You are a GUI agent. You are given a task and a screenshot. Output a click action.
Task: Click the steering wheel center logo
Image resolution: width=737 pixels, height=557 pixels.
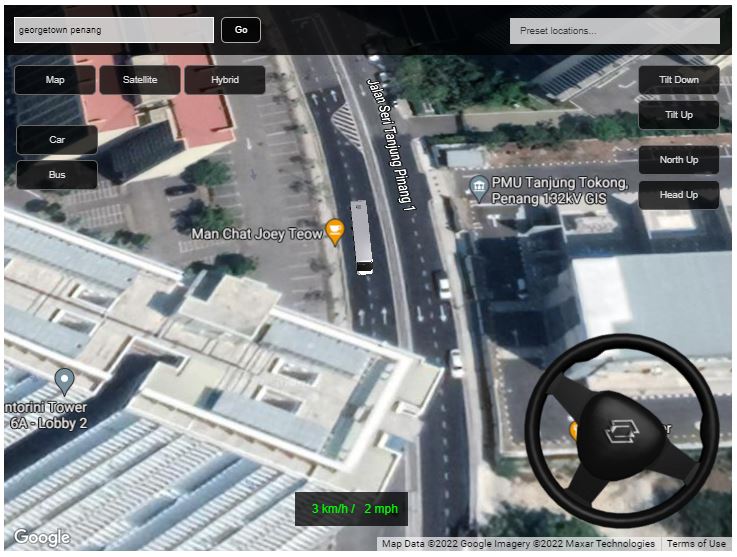click(621, 431)
